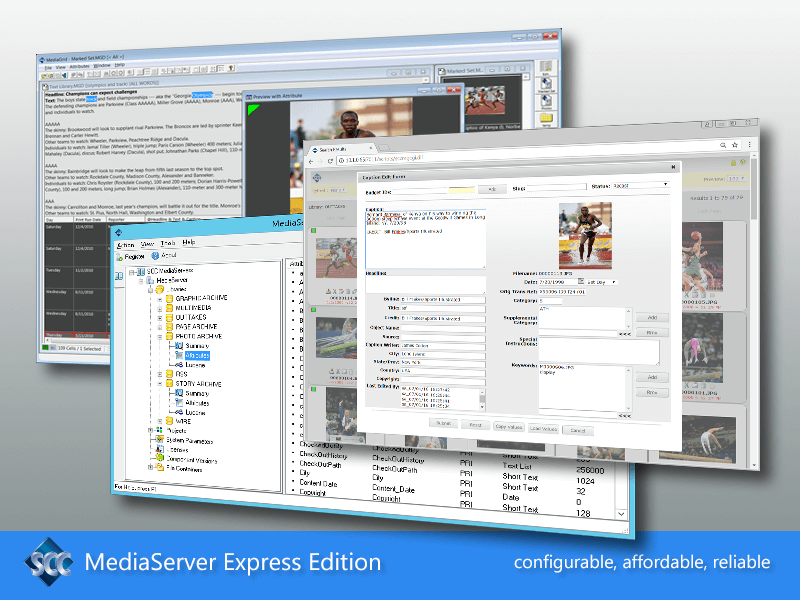
Task: Click the System Parameters icon
Action: (x=160, y=440)
